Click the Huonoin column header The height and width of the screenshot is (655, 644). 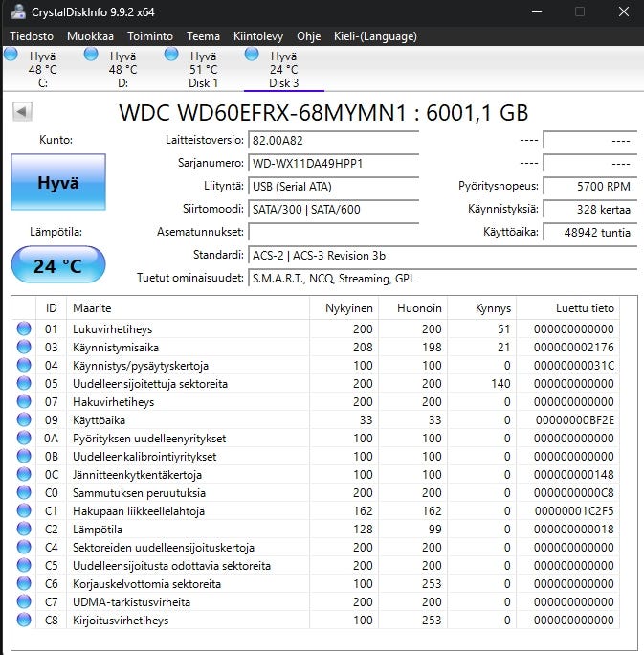click(413, 308)
